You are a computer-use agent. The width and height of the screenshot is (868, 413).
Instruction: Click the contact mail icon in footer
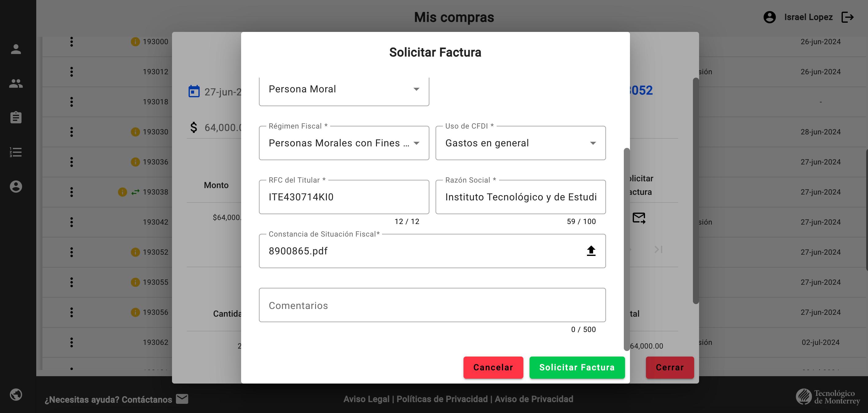tap(182, 399)
